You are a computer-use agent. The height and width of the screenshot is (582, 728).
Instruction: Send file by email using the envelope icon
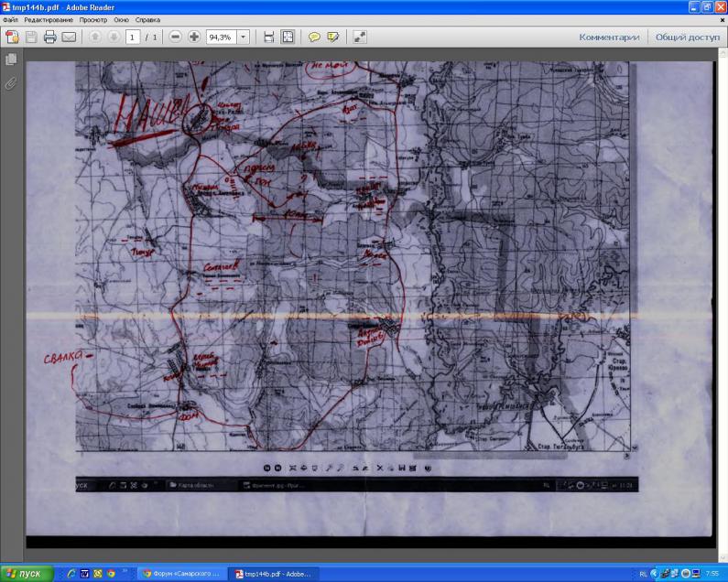click(69, 37)
